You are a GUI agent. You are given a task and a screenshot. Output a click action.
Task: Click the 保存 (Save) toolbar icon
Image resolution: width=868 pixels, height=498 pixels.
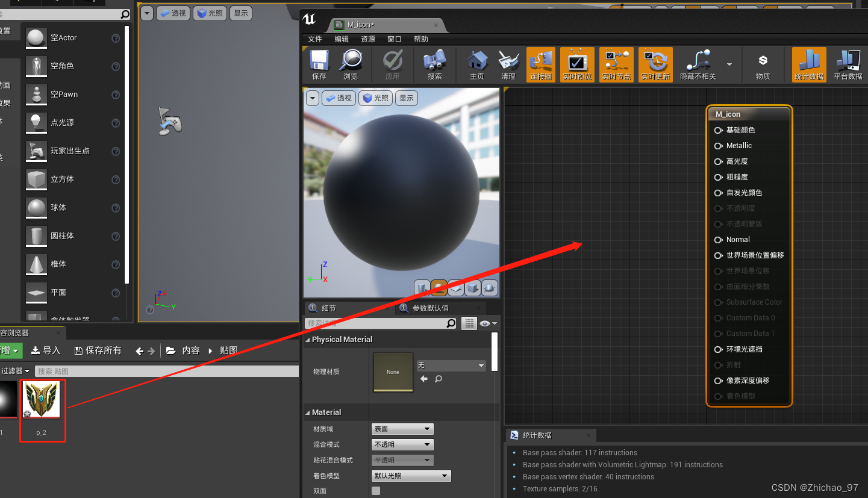[319, 64]
